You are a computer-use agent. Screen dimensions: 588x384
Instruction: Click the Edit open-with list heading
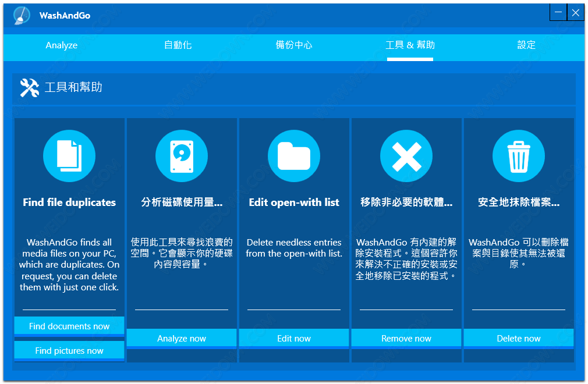tap(294, 202)
